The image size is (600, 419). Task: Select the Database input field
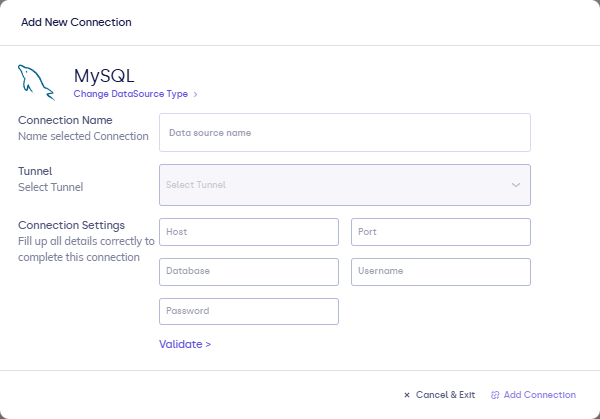click(249, 272)
